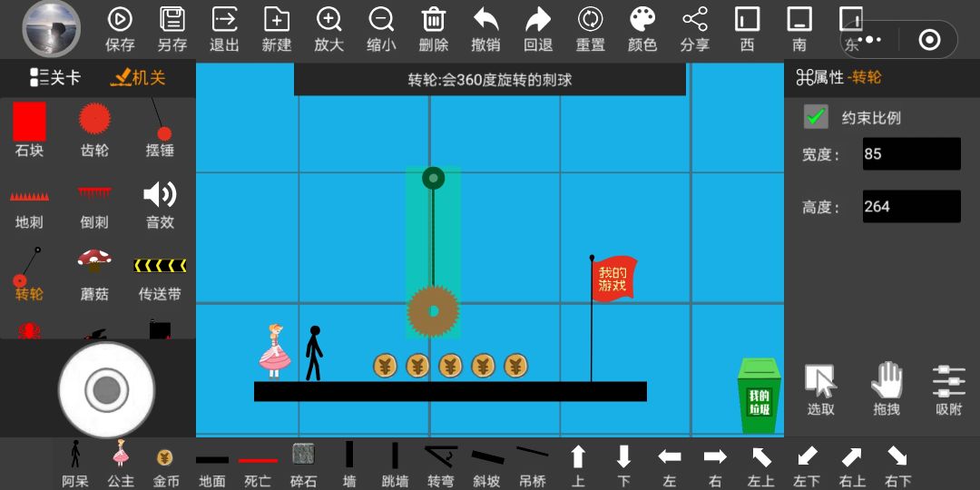
Task: Switch to the 机关 tab
Action: click(x=138, y=78)
